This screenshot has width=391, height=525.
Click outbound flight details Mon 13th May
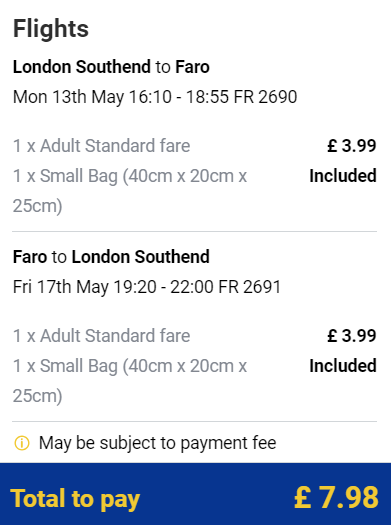click(155, 97)
